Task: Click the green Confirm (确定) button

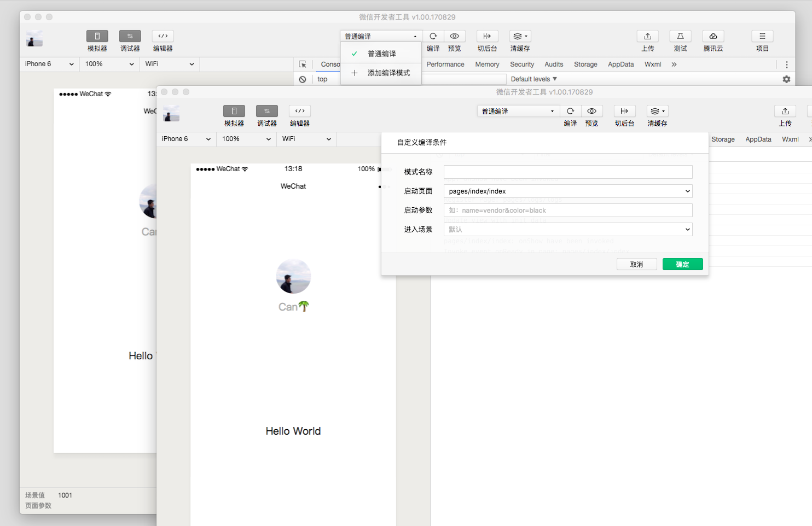Action: pos(682,264)
